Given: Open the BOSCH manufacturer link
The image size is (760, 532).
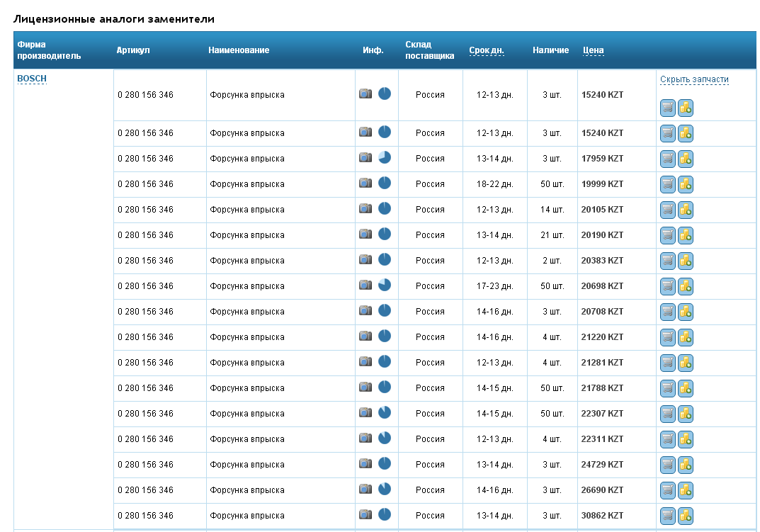Looking at the screenshot, I should click(x=32, y=79).
